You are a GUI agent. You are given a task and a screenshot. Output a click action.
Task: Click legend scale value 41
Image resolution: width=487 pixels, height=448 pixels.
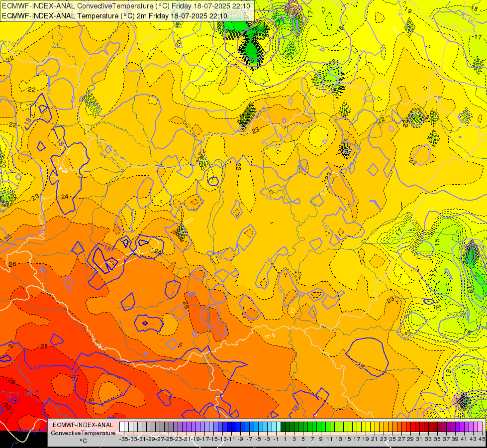point(464,439)
